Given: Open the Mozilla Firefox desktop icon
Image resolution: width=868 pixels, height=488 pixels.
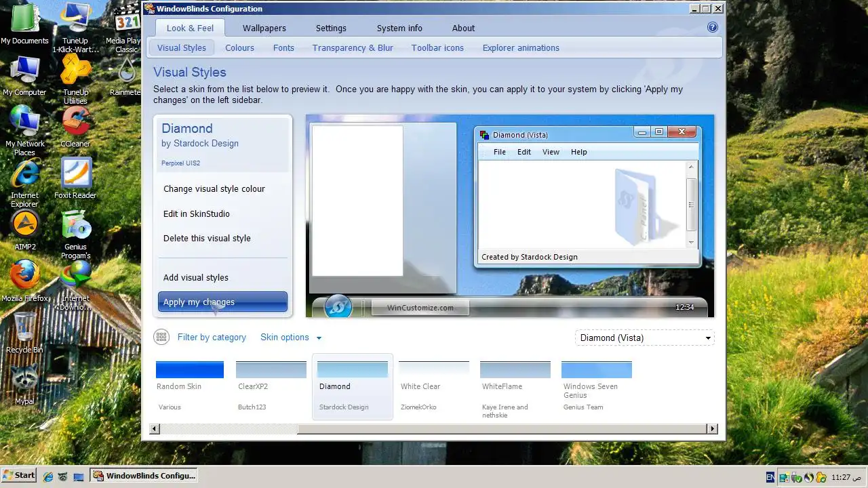Looking at the screenshot, I should [24, 281].
